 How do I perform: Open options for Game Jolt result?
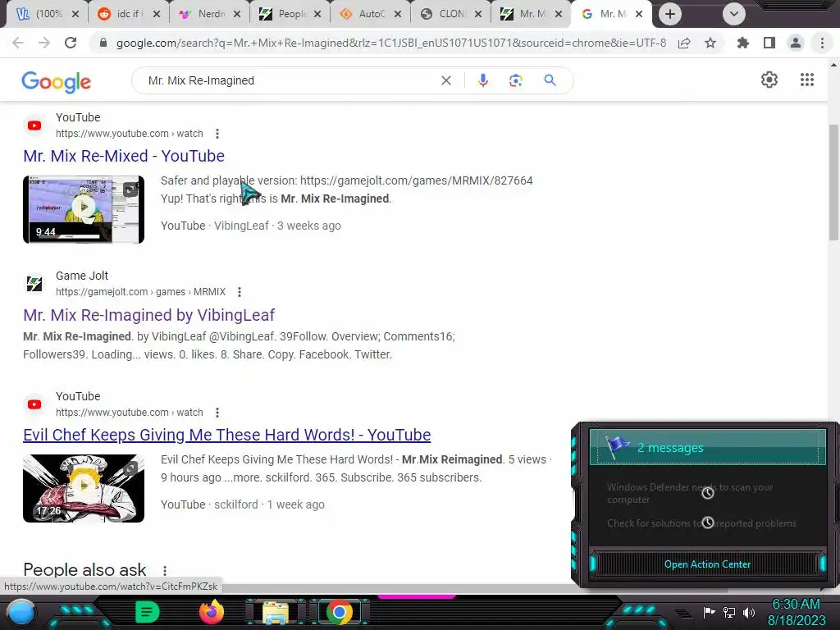tap(240, 292)
